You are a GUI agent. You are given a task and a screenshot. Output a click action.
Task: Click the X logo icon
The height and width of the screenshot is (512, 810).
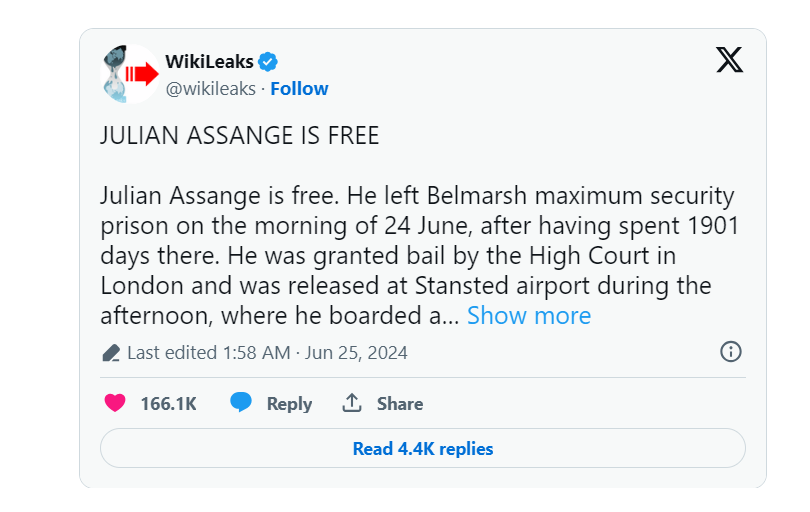coord(730,61)
